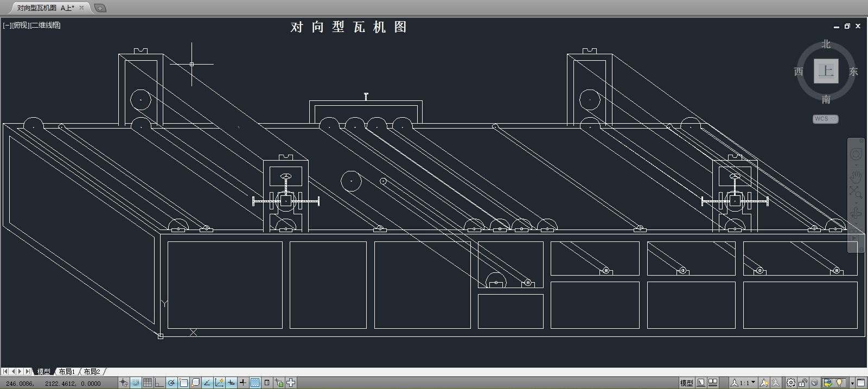Viewport: 868px width, 389px height.
Task: Click the 对向型瓦机图 drawing file tab
Action: 46,8
